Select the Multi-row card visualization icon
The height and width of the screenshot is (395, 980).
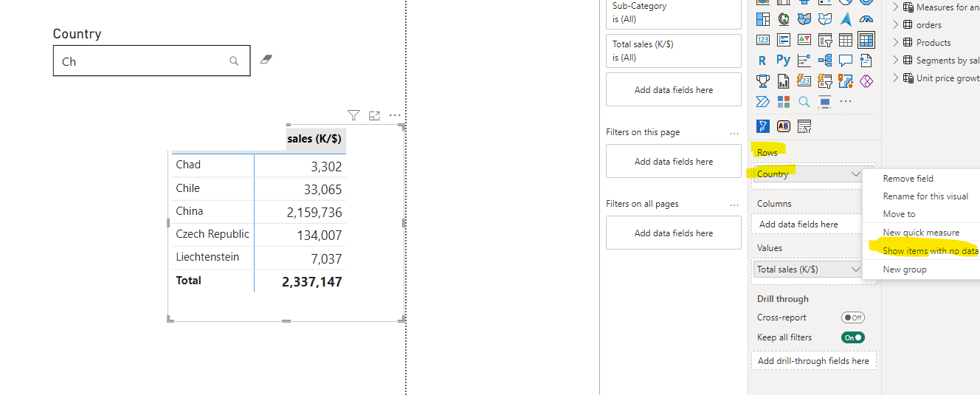click(784, 40)
